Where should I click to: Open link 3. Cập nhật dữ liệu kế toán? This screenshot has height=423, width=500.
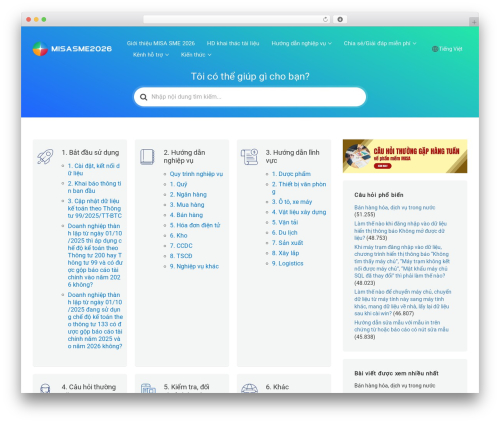pos(95,208)
